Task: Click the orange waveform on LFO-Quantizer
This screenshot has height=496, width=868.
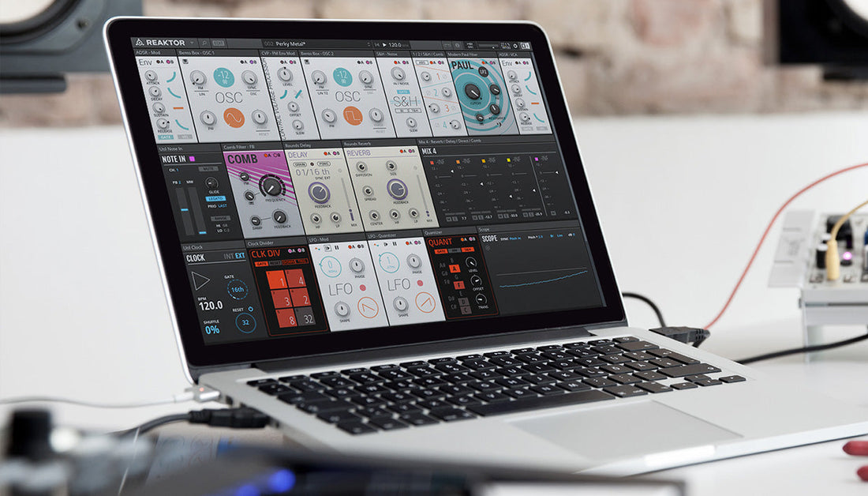Action: [425, 303]
